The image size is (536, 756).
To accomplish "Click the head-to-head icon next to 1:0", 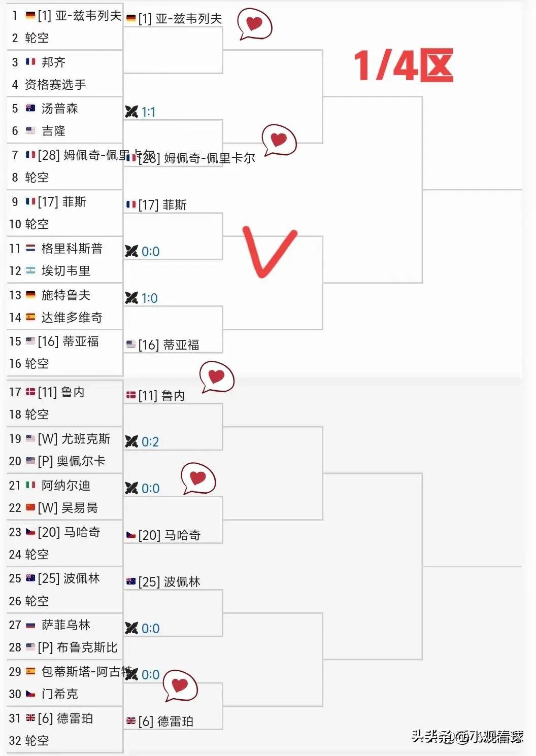I will pyautogui.click(x=131, y=298).
